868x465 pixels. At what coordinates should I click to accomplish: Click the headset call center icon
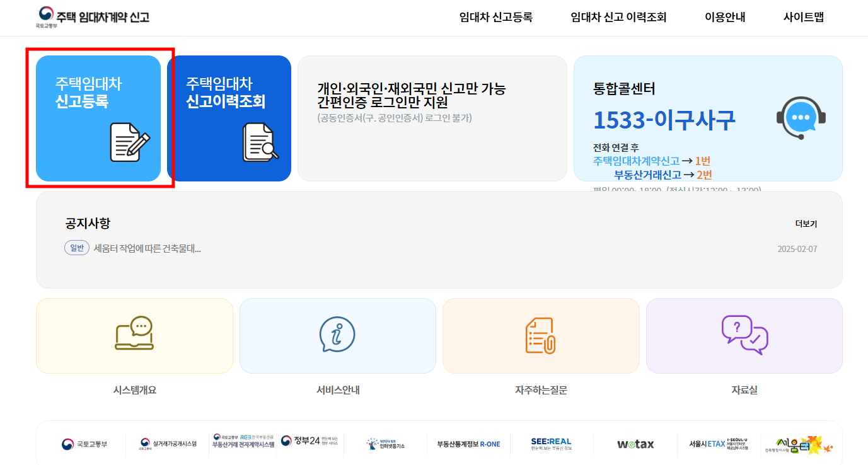(x=801, y=118)
